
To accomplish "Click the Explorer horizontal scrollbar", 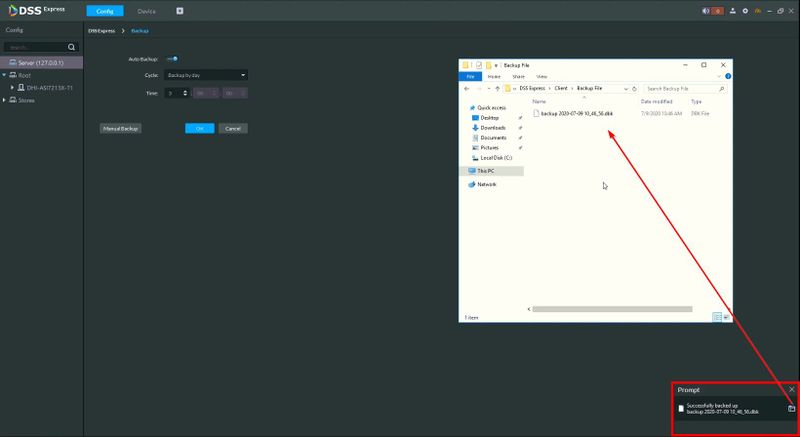I will click(x=612, y=309).
